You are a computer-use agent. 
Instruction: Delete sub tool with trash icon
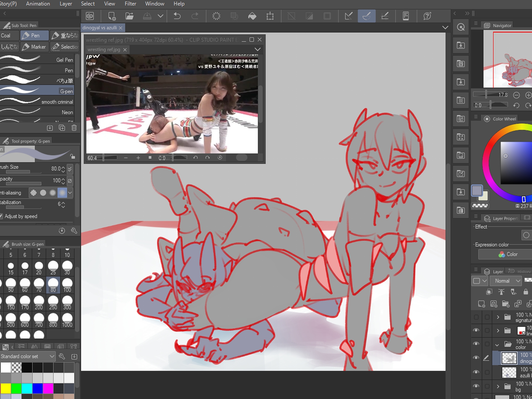click(74, 128)
